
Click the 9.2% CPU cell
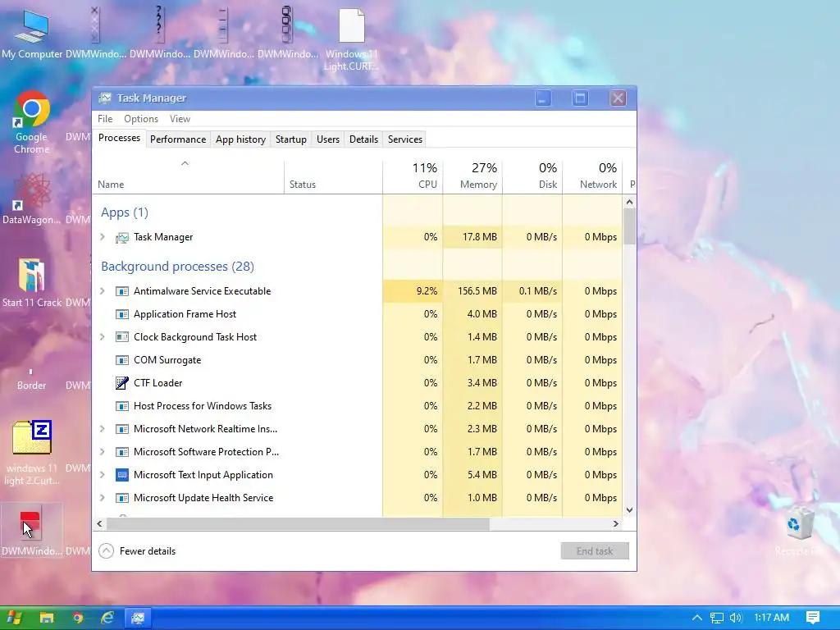[413, 291]
